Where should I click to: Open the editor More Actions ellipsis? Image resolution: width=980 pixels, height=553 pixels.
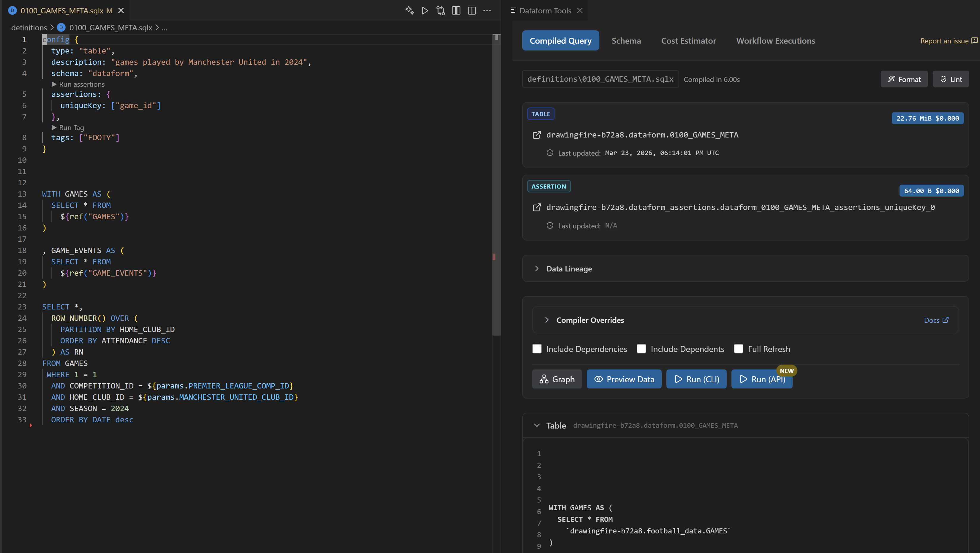[x=487, y=10]
